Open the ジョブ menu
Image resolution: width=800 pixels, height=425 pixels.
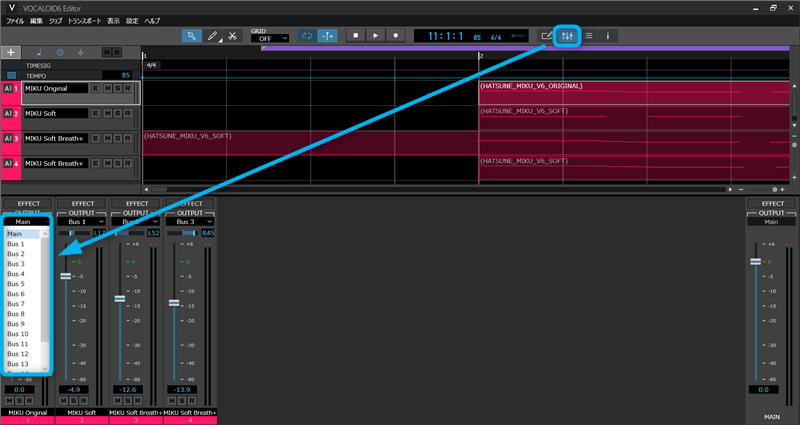point(55,21)
